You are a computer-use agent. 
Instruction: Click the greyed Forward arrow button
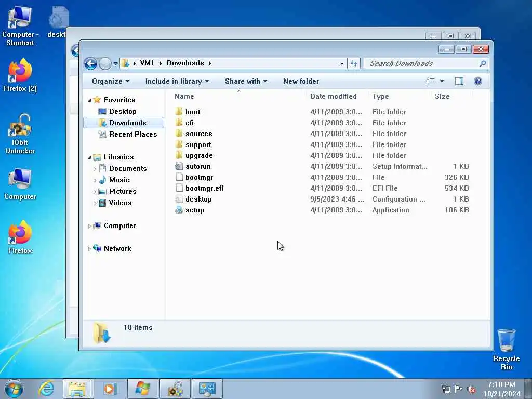105,63
